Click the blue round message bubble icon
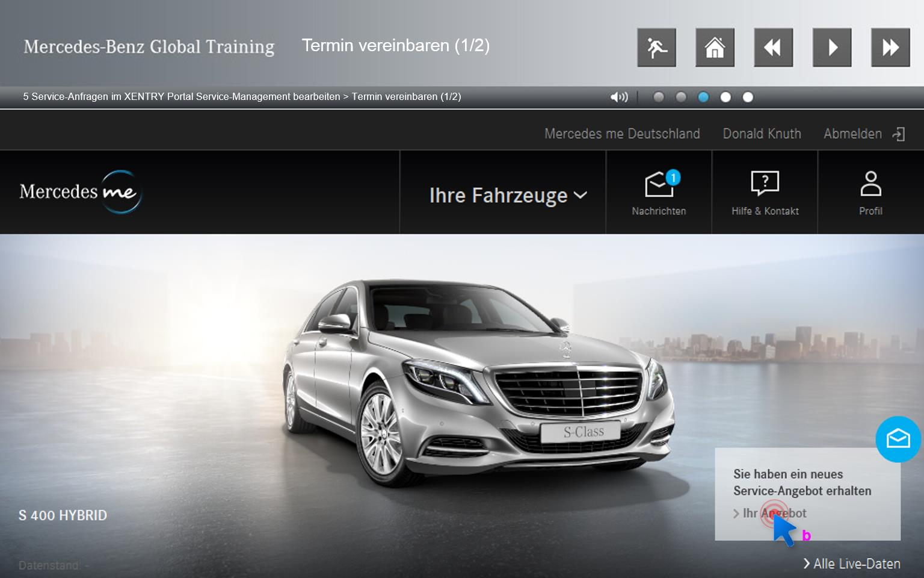924x578 pixels. pyautogui.click(x=898, y=439)
